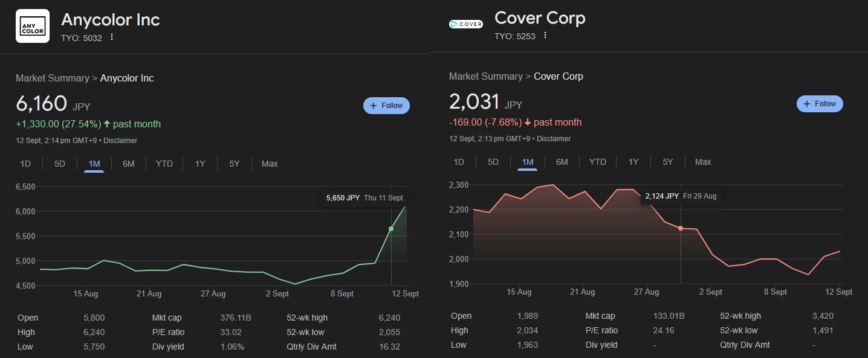Open the three-dot menu beside TYO: 5032

112,37
